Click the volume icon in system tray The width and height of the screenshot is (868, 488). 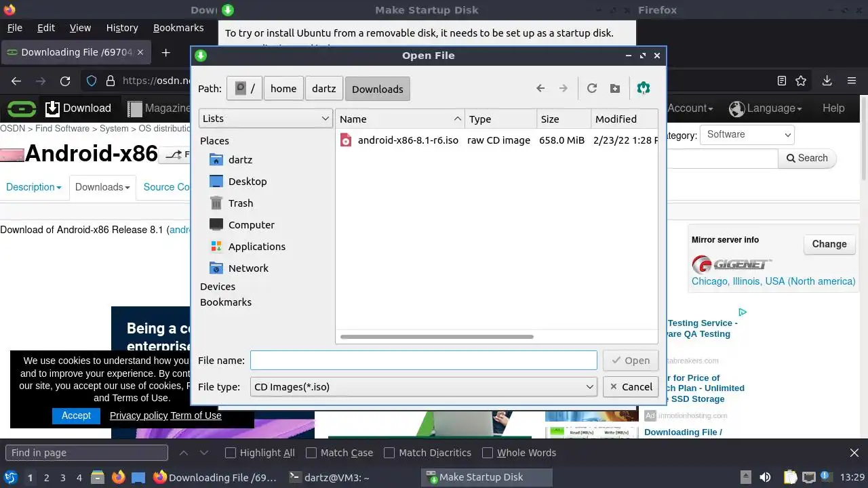(x=765, y=478)
